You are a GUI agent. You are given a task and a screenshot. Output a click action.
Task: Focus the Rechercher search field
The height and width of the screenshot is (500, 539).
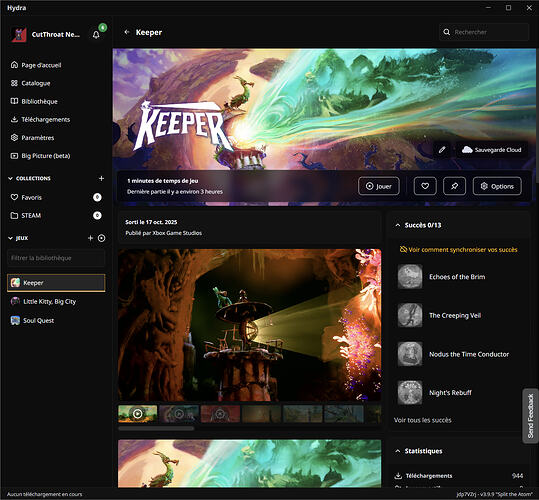coord(484,32)
